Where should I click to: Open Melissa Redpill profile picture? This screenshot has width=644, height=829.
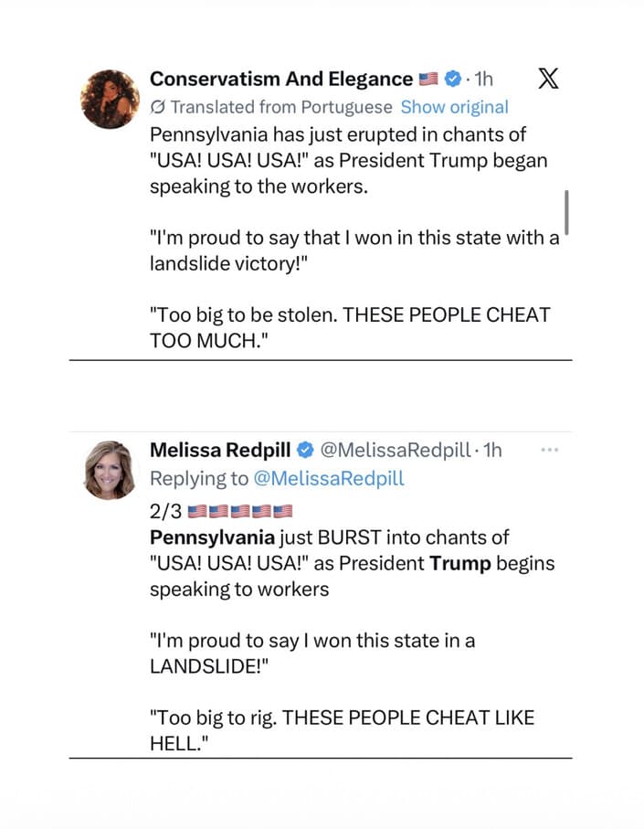click(110, 470)
